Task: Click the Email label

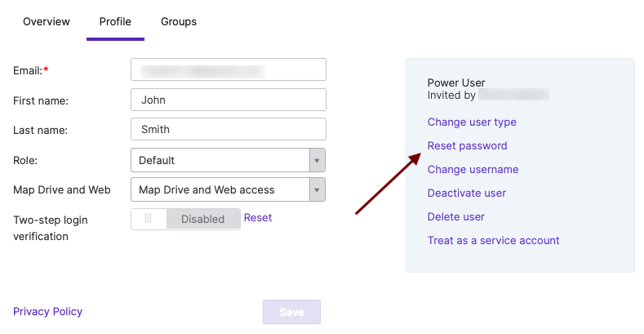Action: [x=31, y=71]
